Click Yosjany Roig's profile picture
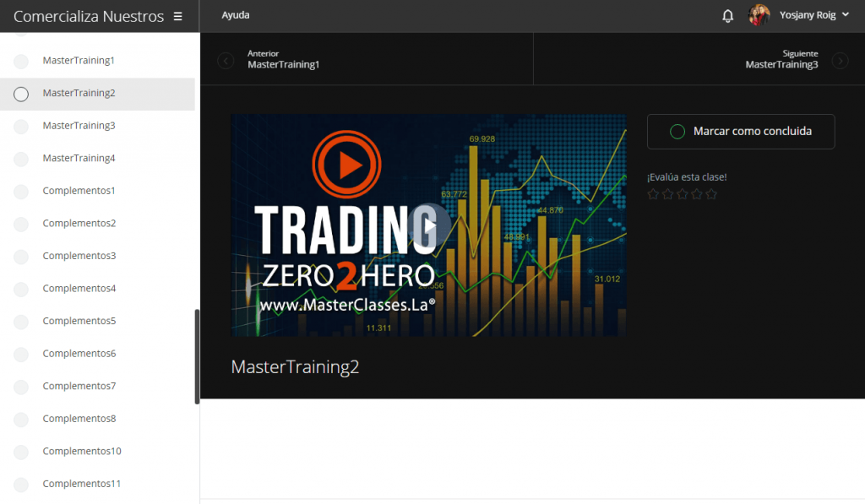865x504 pixels. 759,14
